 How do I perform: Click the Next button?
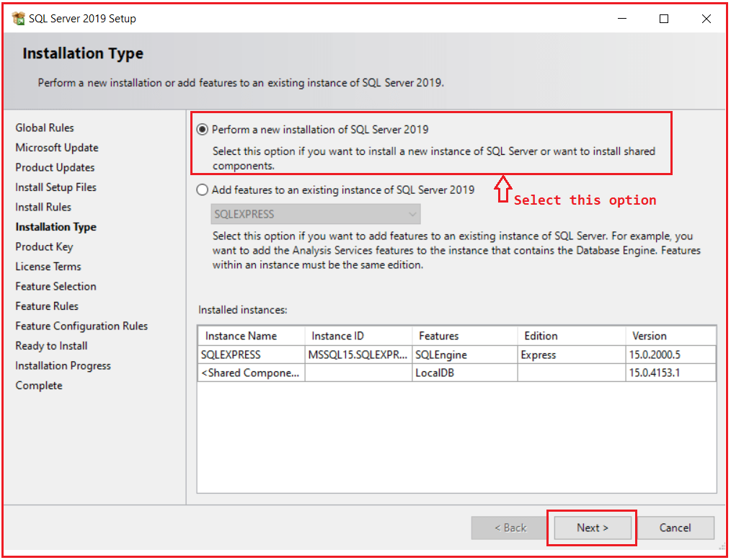592,528
